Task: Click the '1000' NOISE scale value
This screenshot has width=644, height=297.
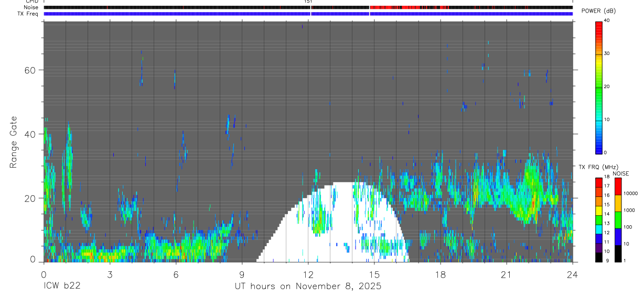Action: (629, 210)
